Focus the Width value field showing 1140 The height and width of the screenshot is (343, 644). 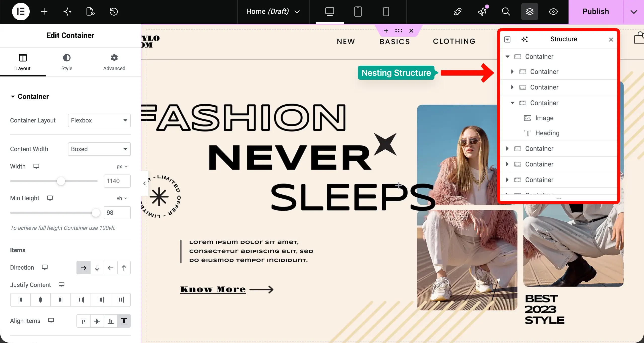(117, 181)
